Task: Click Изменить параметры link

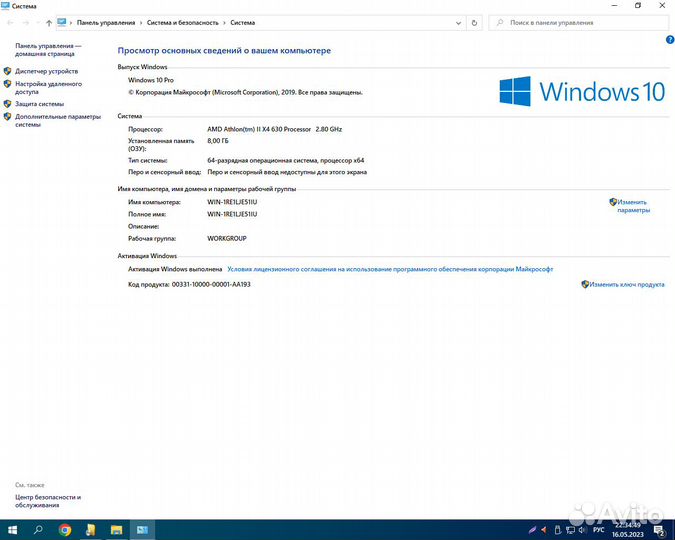Action: point(633,206)
